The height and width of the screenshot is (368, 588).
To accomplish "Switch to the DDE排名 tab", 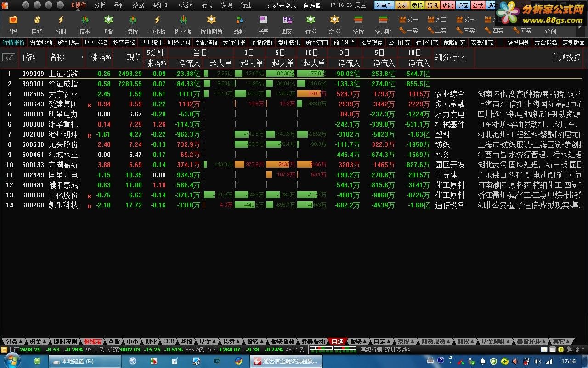I will (x=96, y=42).
